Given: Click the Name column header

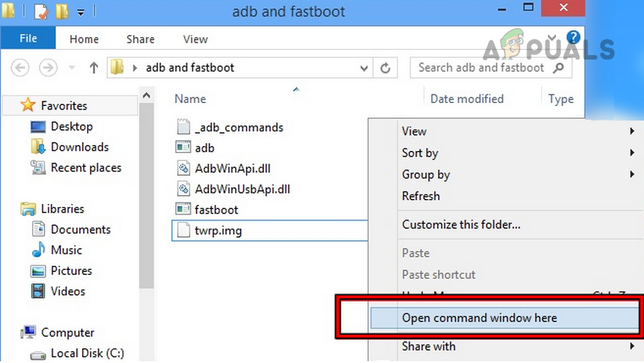Looking at the screenshot, I should 191,99.
